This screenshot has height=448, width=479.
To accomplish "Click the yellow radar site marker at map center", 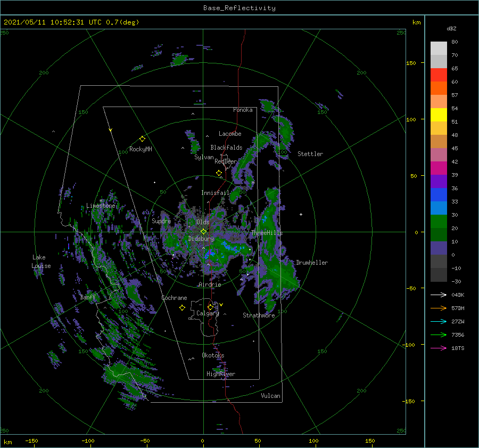I will point(203,232).
